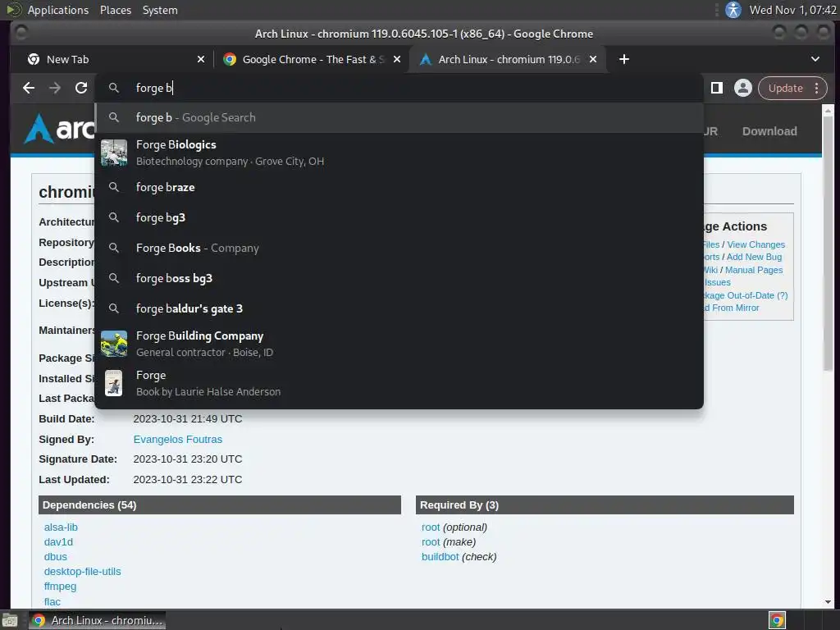Open the System menu

[x=160, y=10]
